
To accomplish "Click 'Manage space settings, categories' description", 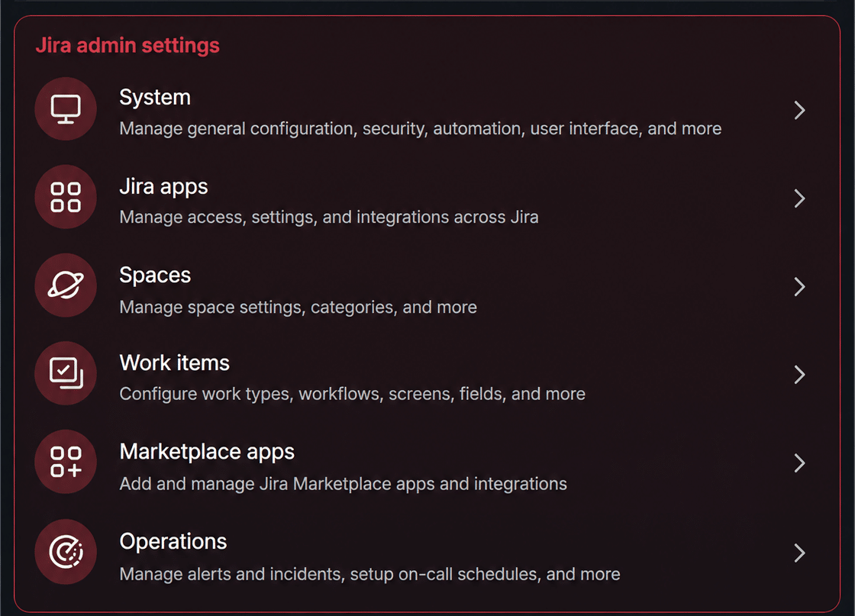I will tap(298, 308).
